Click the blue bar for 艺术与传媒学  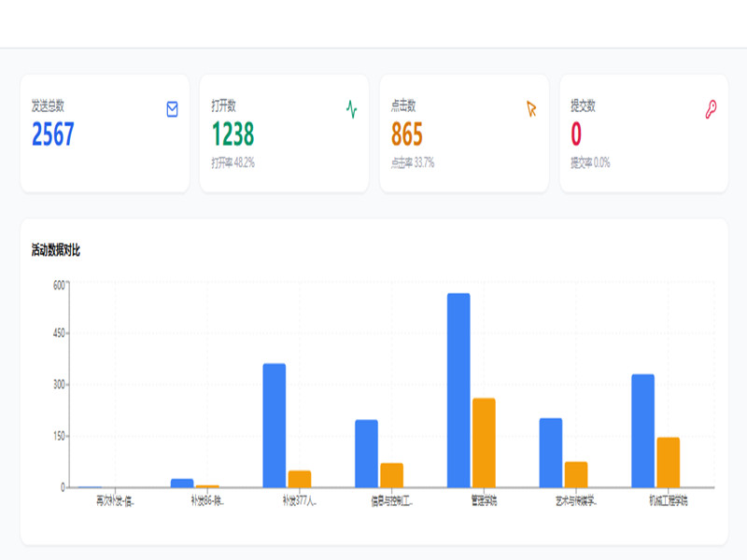pyautogui.click(x=551, y=453)
